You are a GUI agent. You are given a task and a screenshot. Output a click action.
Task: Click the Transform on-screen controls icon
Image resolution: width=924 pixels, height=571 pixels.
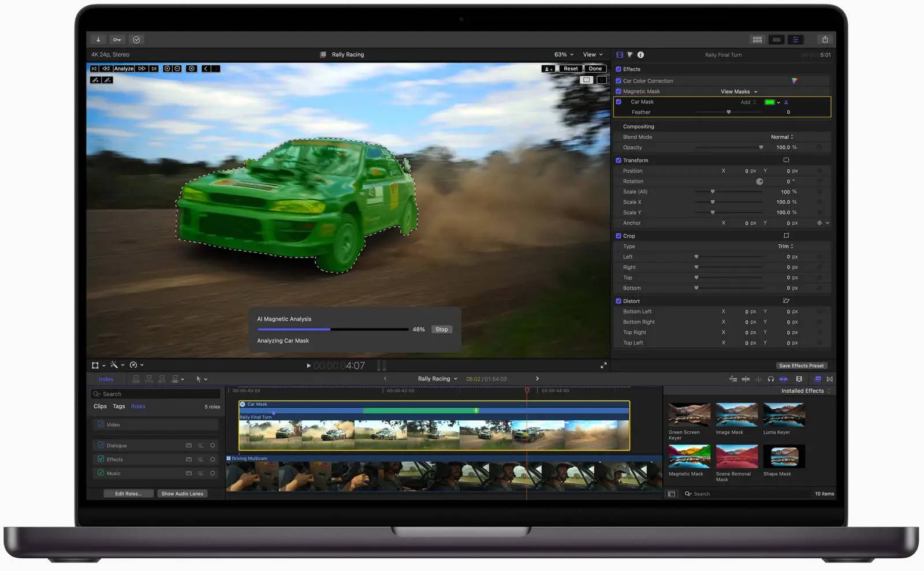pyautogui.click(x=786, y=160)
